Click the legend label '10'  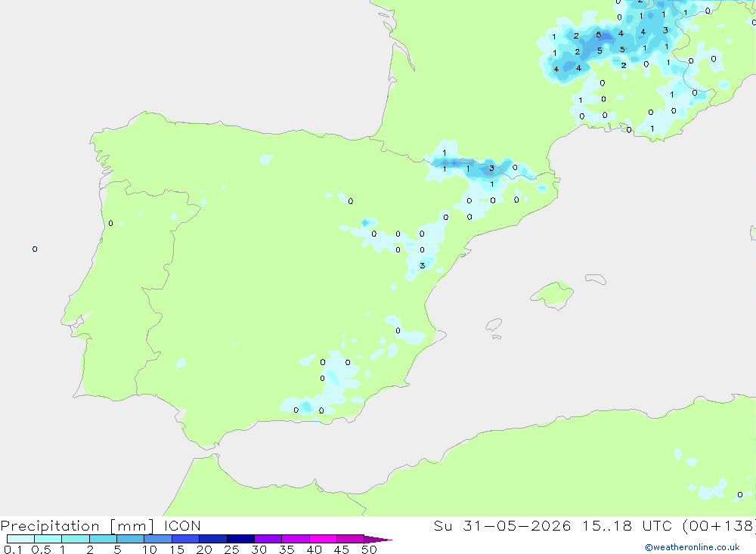(150, 549)
